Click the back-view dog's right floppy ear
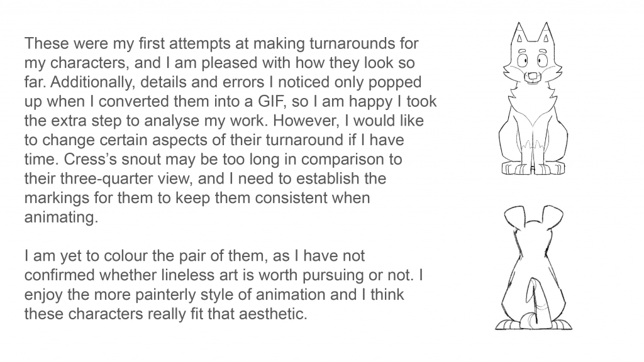Image resolution: width=644 pixels, height=362 pixels. coord(552,217)
